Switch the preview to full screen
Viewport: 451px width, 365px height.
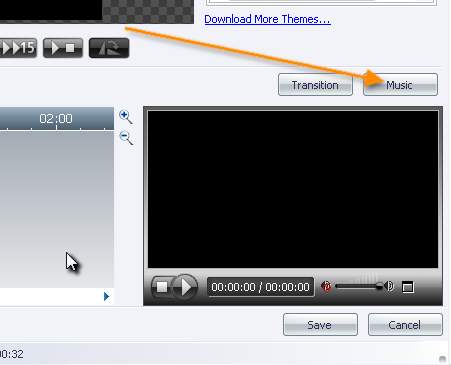pos(408,287)
